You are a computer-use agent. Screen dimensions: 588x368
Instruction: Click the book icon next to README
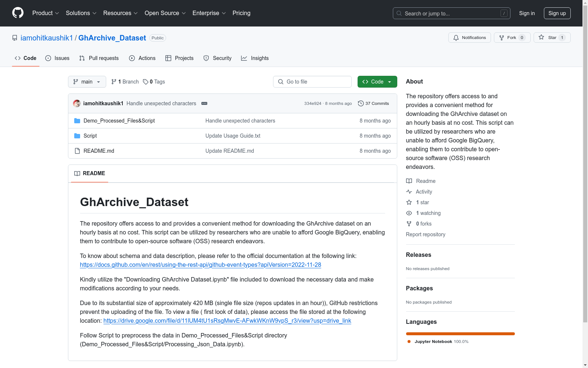click(x=77, y=173)
